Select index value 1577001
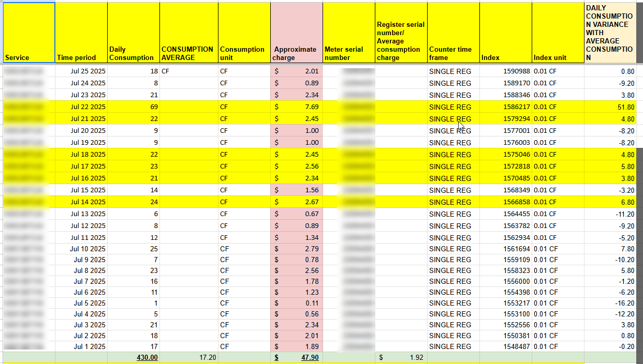Viewport: 643px width, 364px height. click(506, 131)
